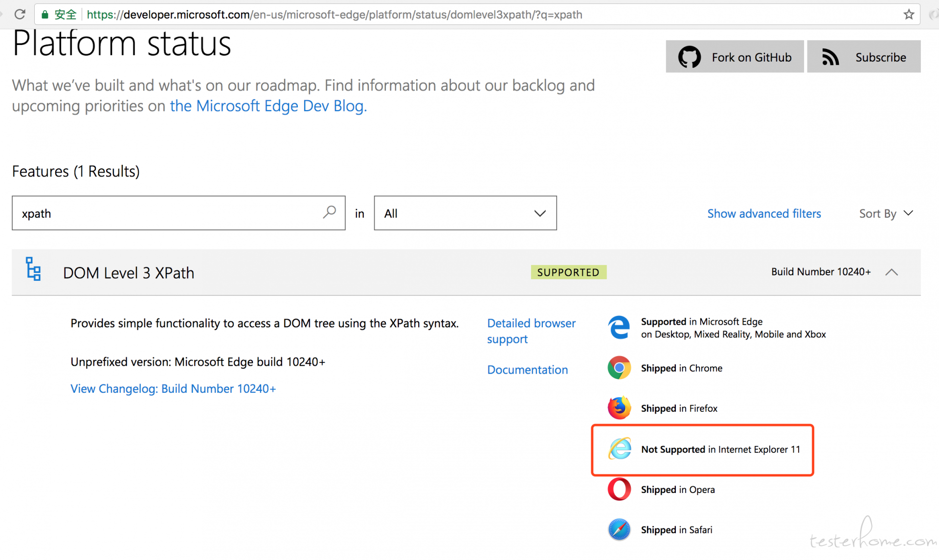This screenshot has height=560, width=939.
Task: Click the Chrome logo icon
Action: coord(619,368)
